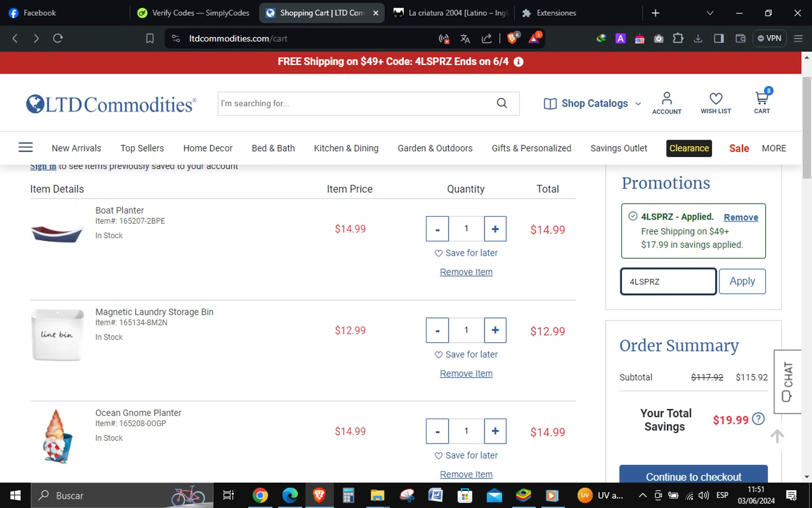
Task: Click Continue to checkout button
Action: point(693,474)
